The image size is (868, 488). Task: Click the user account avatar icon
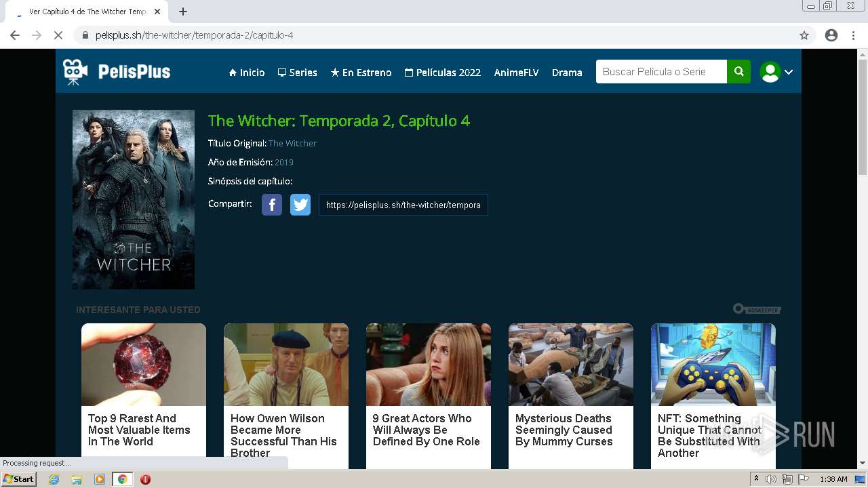point(770,72)
